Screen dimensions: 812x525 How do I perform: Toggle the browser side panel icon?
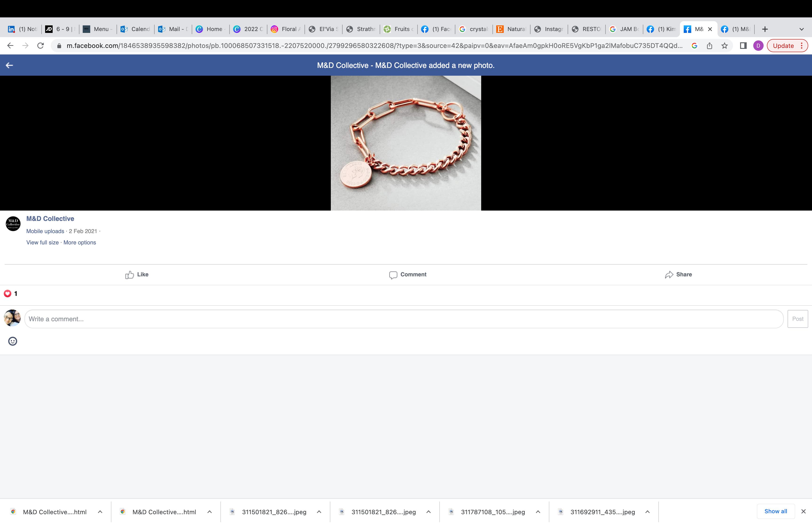coord(743,46)
